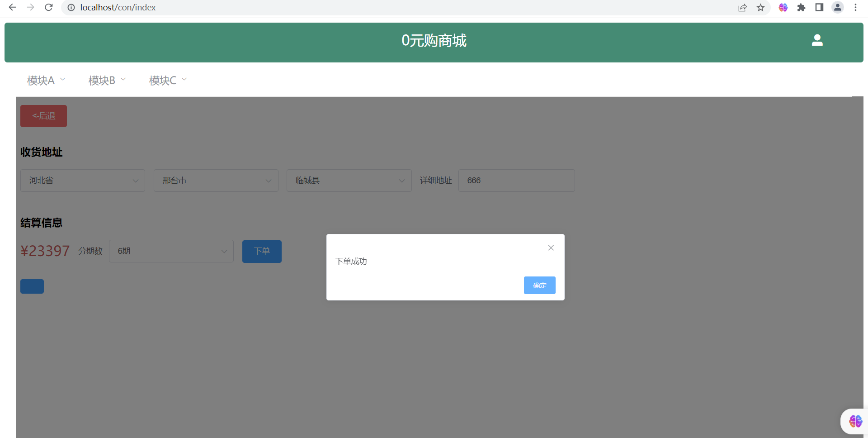This screenshot has height=438, width=868.
Task: Click the ¥23397 price text
Action: pos(45,251)
